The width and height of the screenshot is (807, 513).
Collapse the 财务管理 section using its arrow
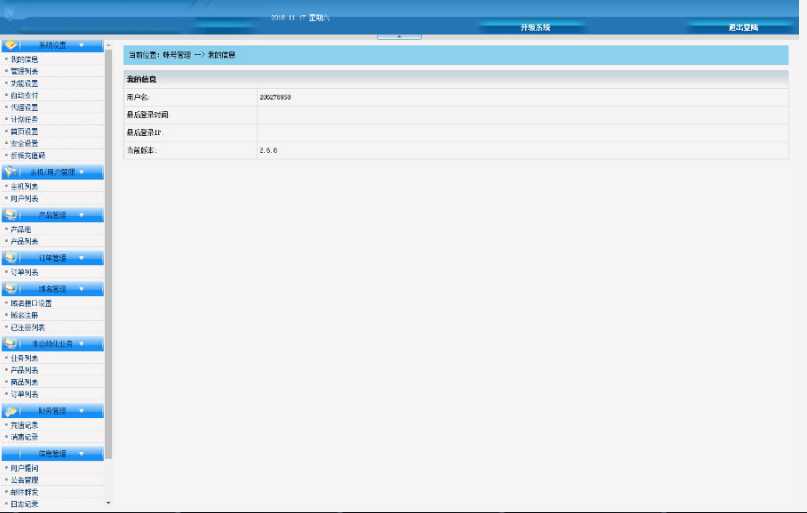[x=80, y=411]
